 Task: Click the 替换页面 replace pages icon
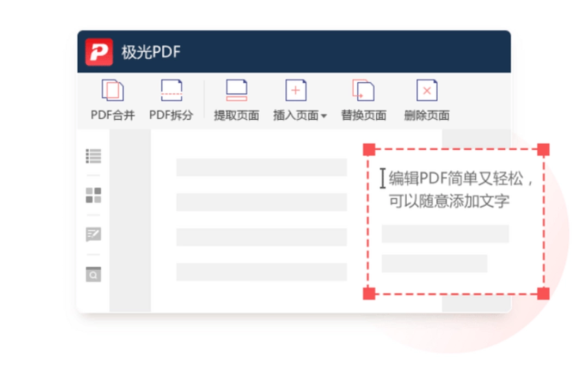pyautogui.click(x=363, y=90)
